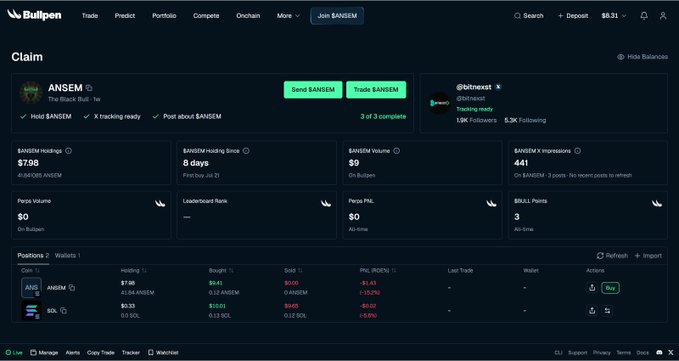The width and height of the screenshot is (679, 361).
Task: Click the ANSEM coin thumbnail
Action: coord(31,288)
